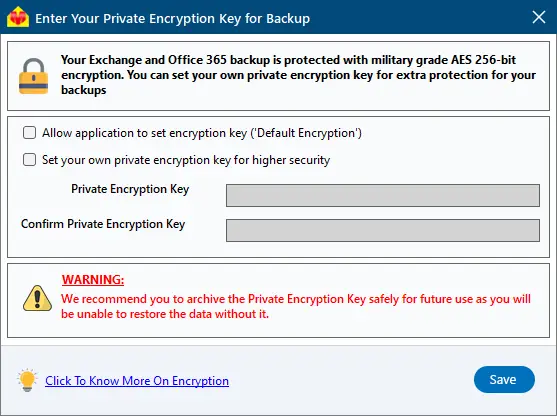Click the yellow warning triangle icon
Screen dimensions: 557x416
point(37,298)
